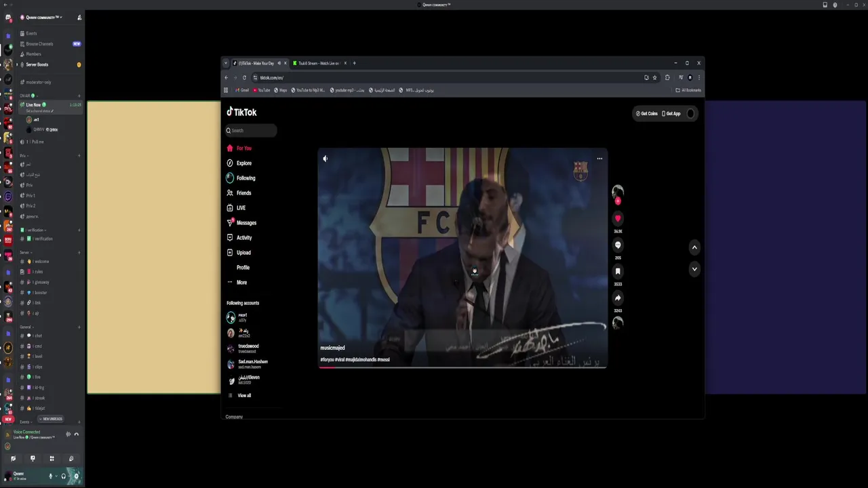Viewport: 868px width, 488px height.
Task: Click the Get Coins button
Action: [647, 113]
